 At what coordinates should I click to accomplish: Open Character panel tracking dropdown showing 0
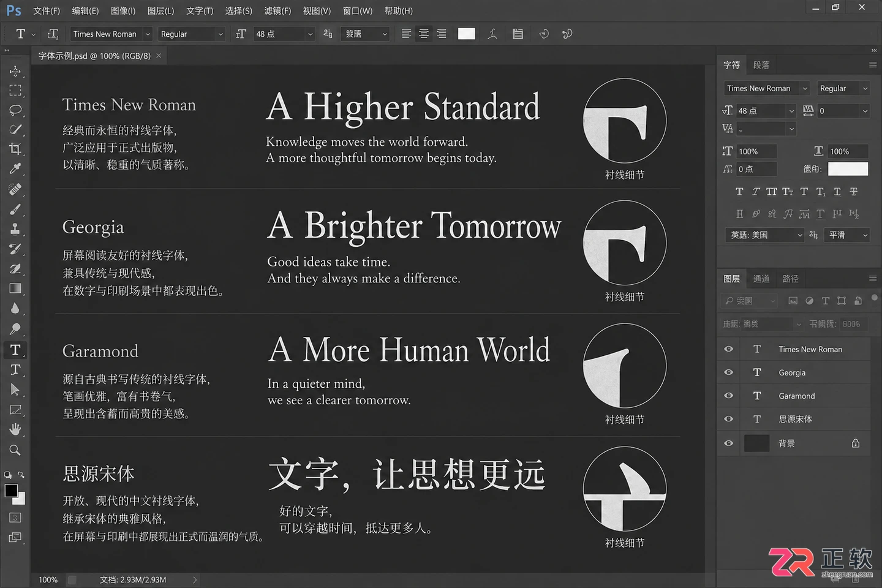coord(843,111)
